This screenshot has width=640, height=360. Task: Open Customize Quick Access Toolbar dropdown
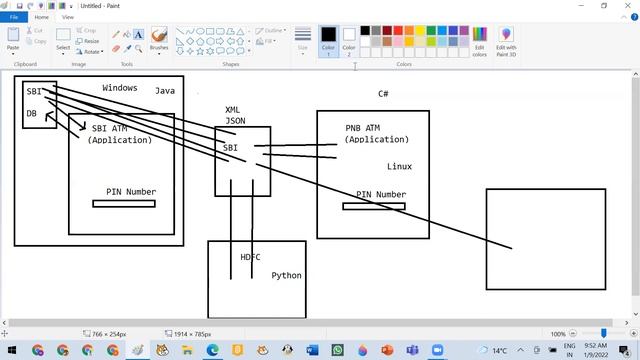(x=71, y=7)
